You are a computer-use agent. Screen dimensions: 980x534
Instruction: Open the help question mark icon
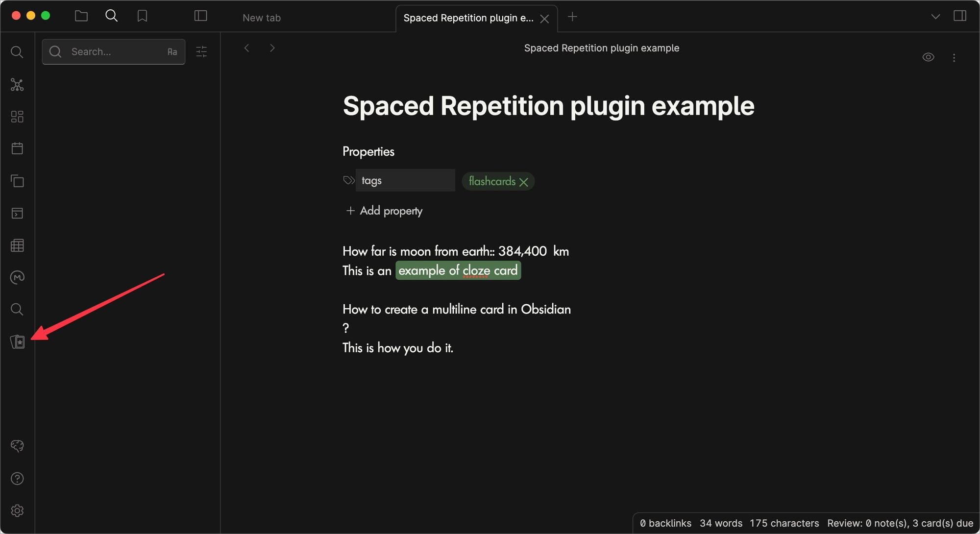tap(17, 478)
